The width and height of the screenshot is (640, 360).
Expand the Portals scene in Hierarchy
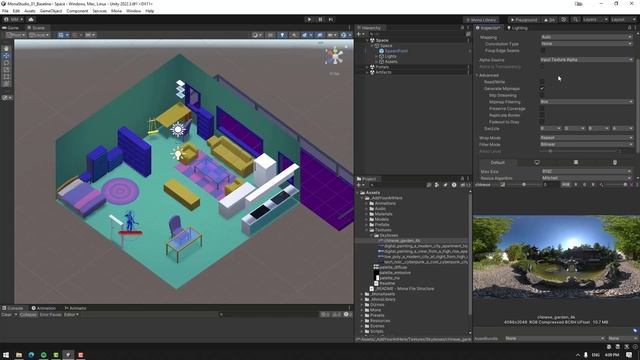(367, 67)
